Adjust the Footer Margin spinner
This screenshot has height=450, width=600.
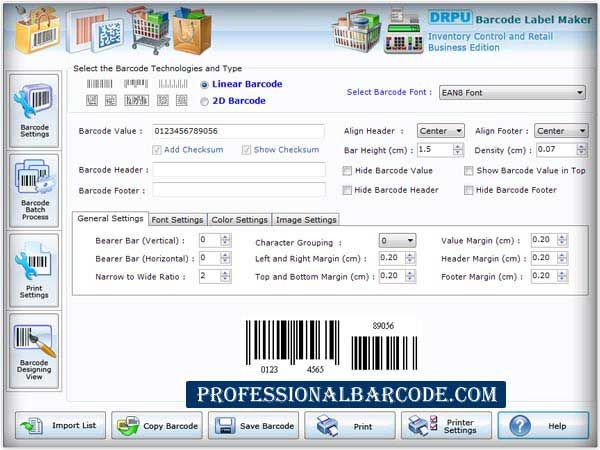click(562, 276)
